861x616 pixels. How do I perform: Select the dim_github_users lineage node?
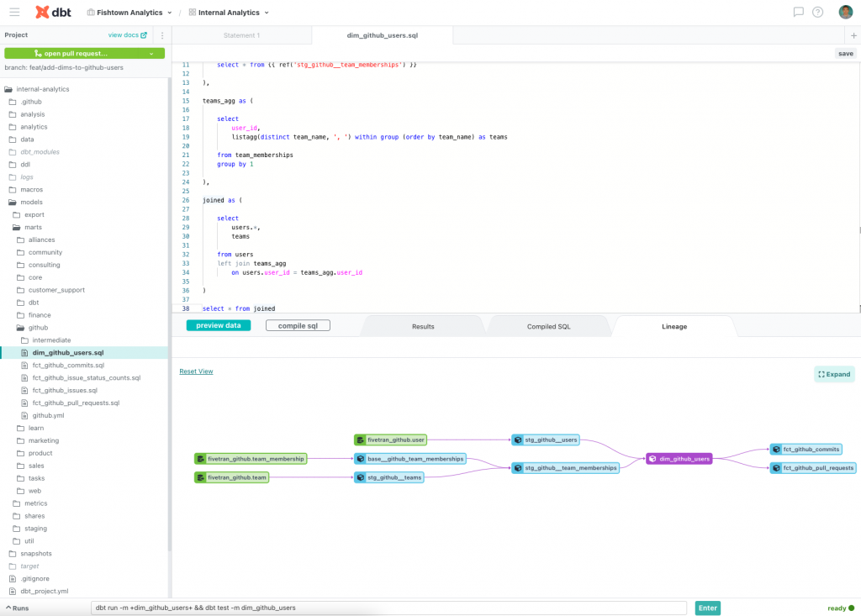click(679, 459)
